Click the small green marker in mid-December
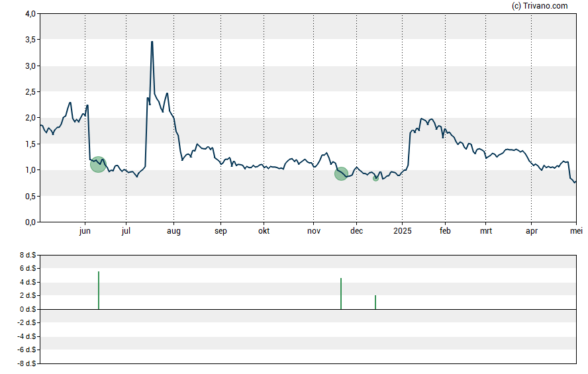588x374 pixels. pos(375,178)
